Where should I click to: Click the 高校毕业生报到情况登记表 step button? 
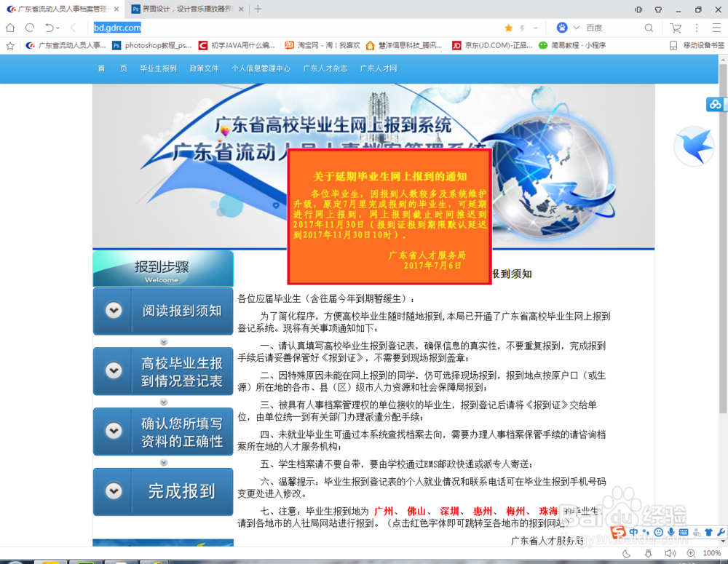tap(163, 371)
